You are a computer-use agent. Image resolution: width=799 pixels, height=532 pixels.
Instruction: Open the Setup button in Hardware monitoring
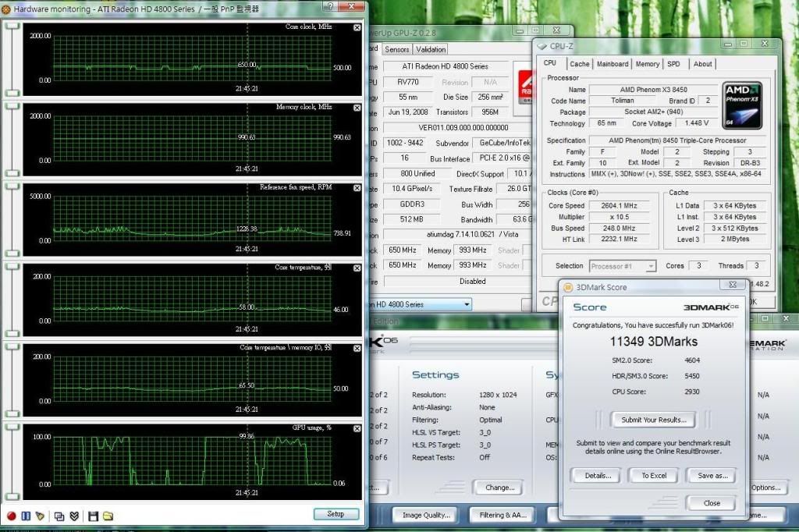coord(336,513)
